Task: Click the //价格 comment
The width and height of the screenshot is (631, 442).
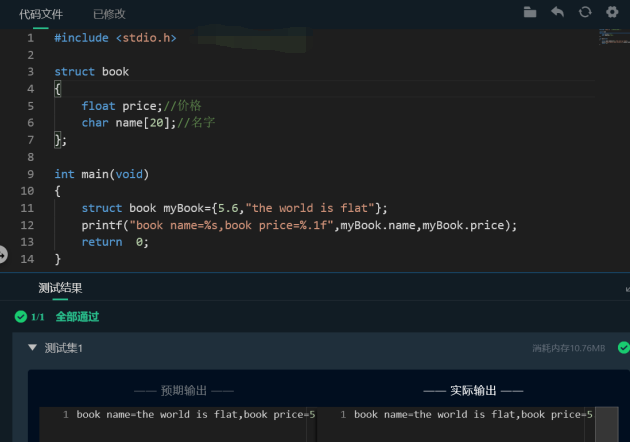Action: (x=182, y=106)
